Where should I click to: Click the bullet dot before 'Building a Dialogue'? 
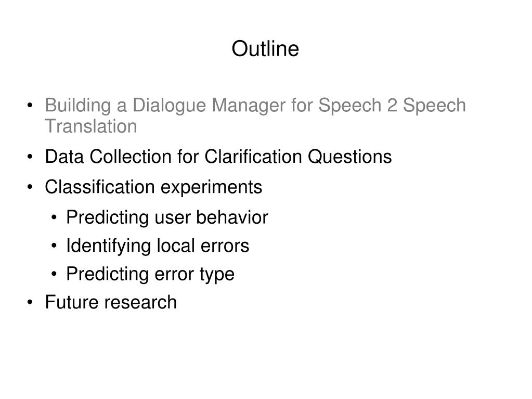coord(30,105)
